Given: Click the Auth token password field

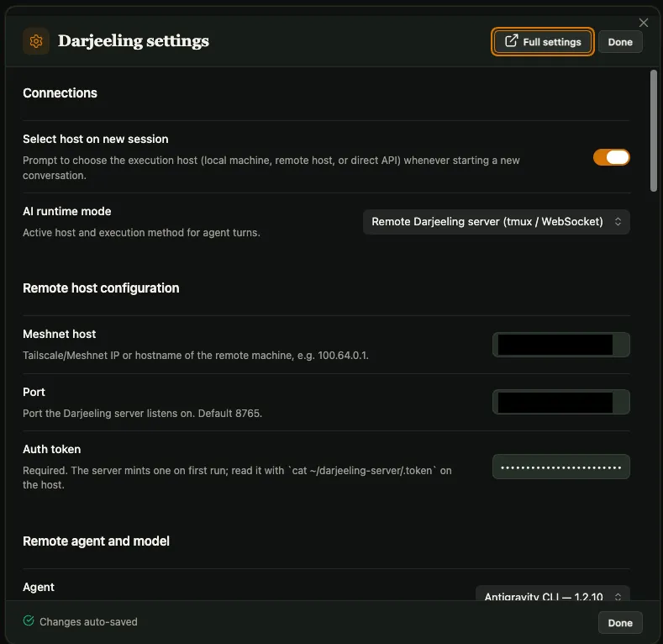Looking at the screenshot, I should [x=560, y=467].
